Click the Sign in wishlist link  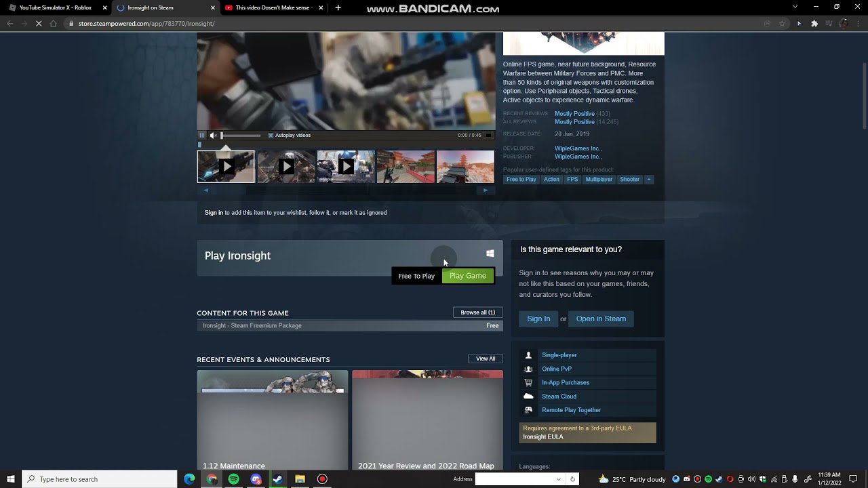point(214,213)
